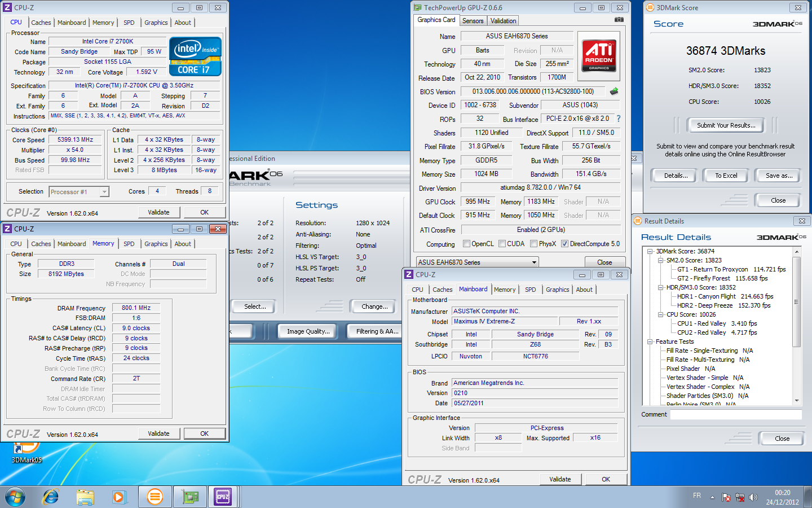Open the Validation tab in GPU-Z
The width and height of the screenshot is (812, 508).
tap(503, 21)
